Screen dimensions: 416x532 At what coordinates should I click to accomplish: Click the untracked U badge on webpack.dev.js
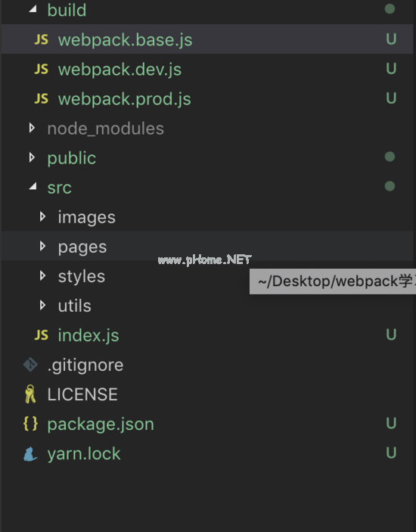click(391, 69)
